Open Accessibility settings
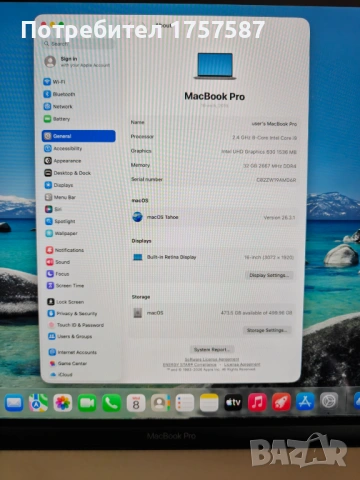 click(63, 149)
